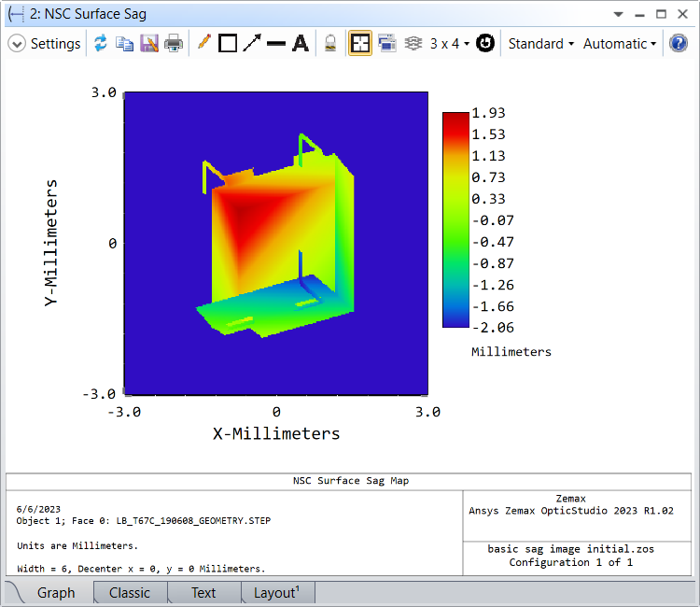Toggle the active cursor crosshair button

point(360,44)
